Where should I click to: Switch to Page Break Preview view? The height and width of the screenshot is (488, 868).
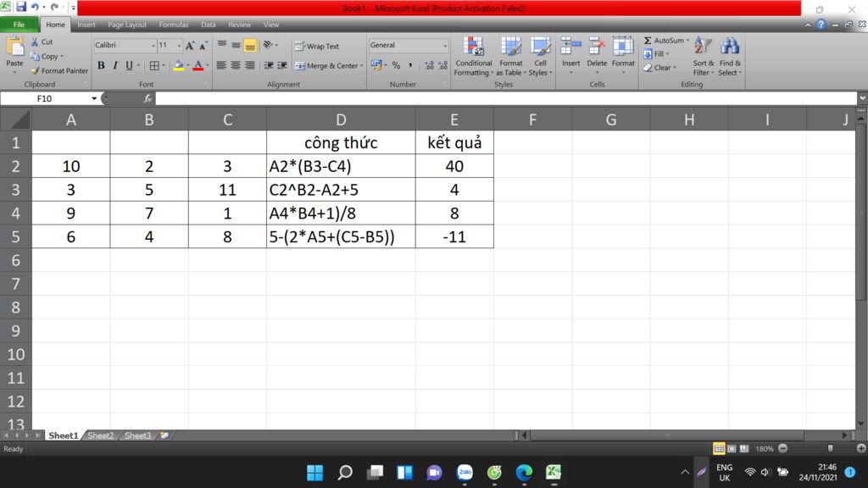pyautogui.click(x=744, y=449)
